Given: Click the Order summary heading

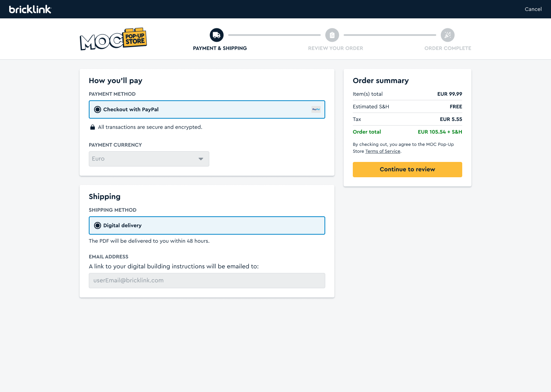Looking at the screenshot, I should [381, 80].
